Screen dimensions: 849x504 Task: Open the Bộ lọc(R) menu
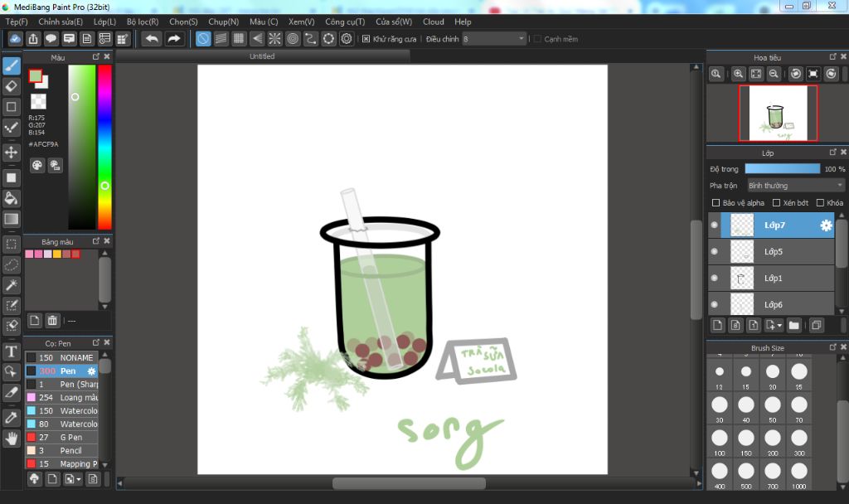coord(143,22)
